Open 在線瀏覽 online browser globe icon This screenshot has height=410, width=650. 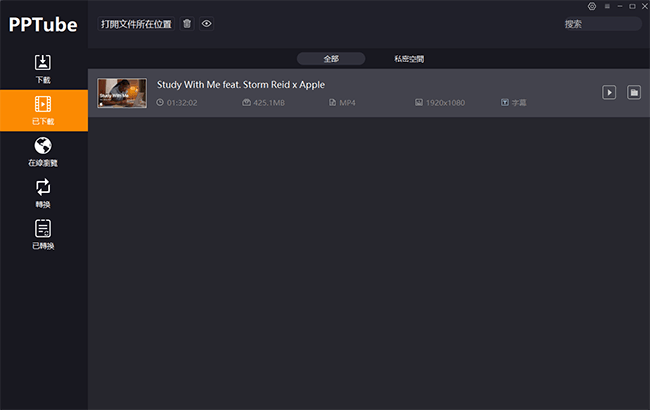click(43, 151)
